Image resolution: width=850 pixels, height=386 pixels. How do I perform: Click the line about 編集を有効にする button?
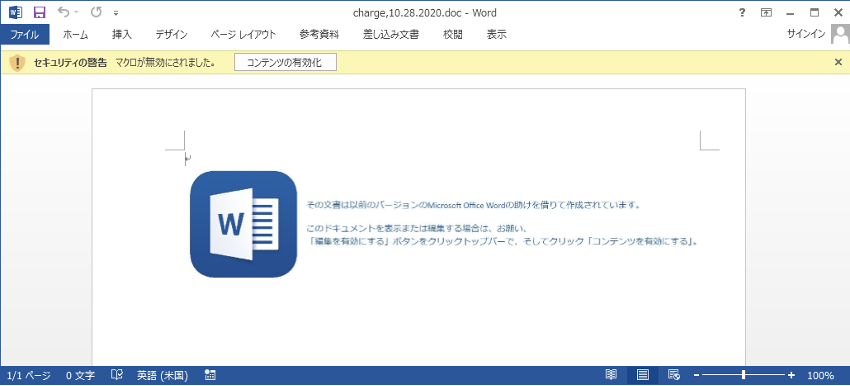pos(503,241)
